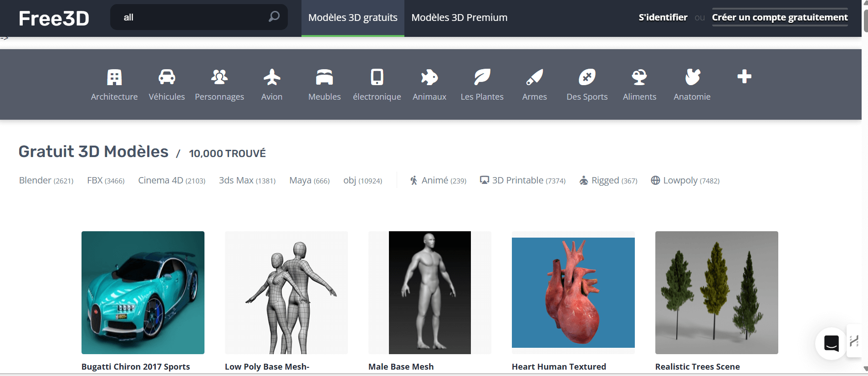Image resolution: width=868 pixels, height=376 pixels.
Task: Open the Armes knife icon
Action: [x=535, y=77]
